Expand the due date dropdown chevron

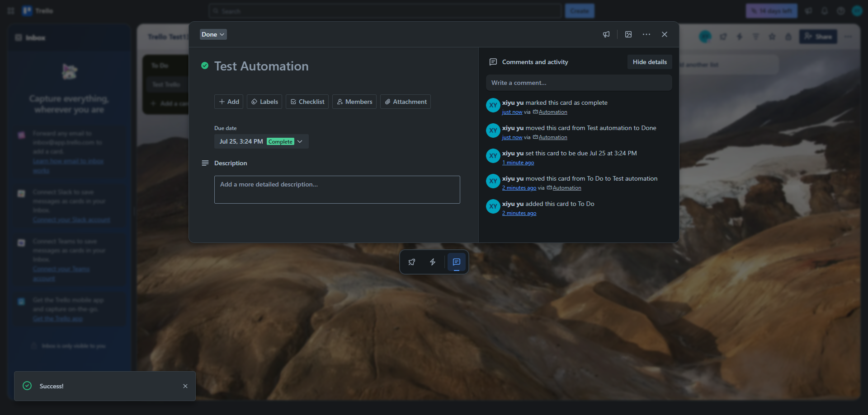300,141
